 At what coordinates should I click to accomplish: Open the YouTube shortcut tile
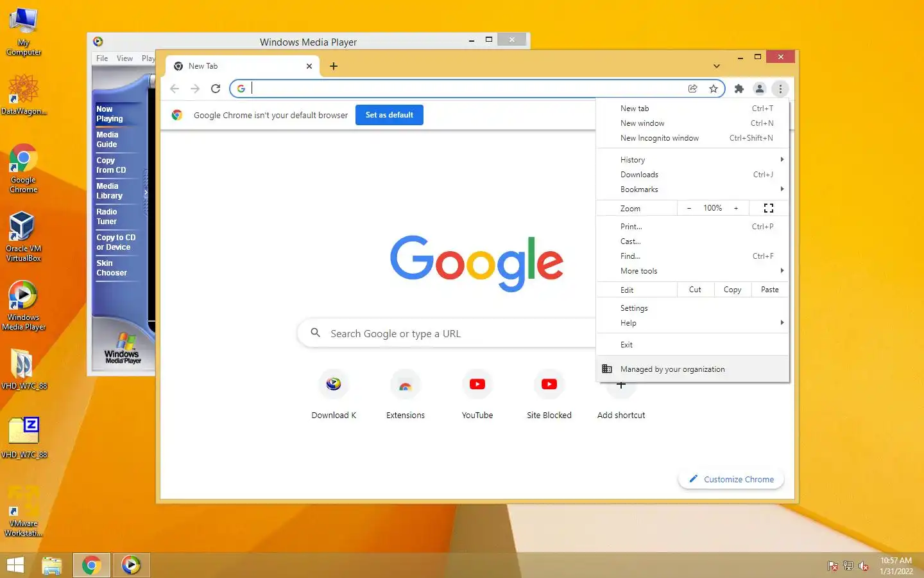[x=477, y=394]
